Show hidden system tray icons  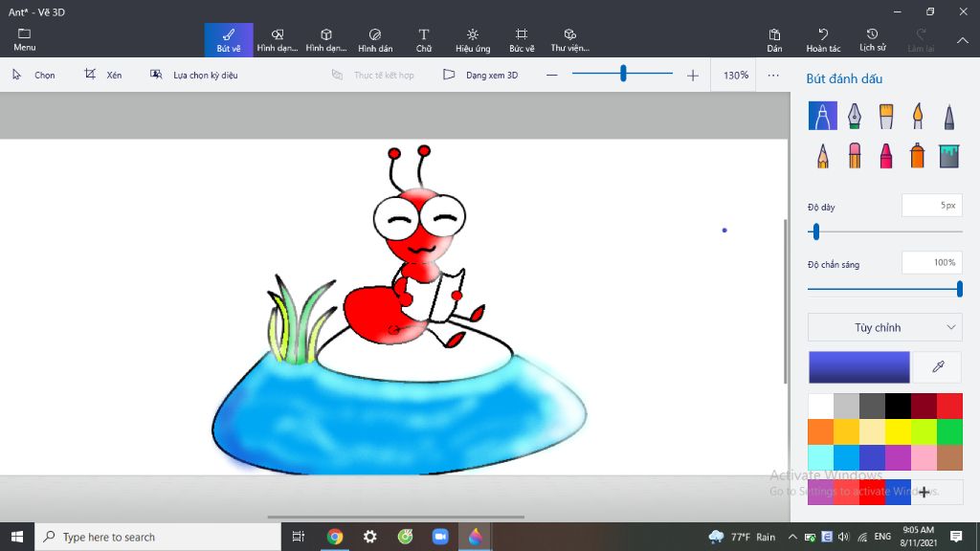[x=792, y=537]
